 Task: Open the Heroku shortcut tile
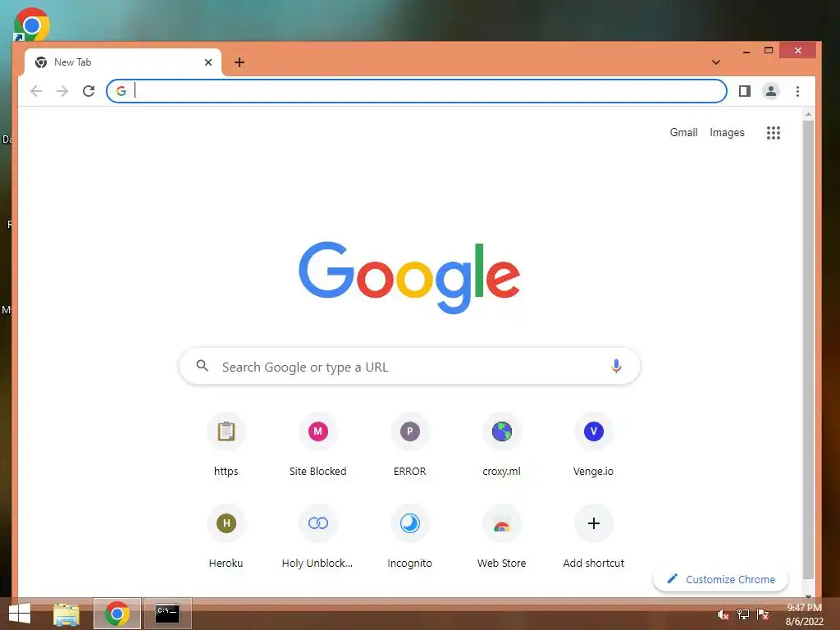226,536
